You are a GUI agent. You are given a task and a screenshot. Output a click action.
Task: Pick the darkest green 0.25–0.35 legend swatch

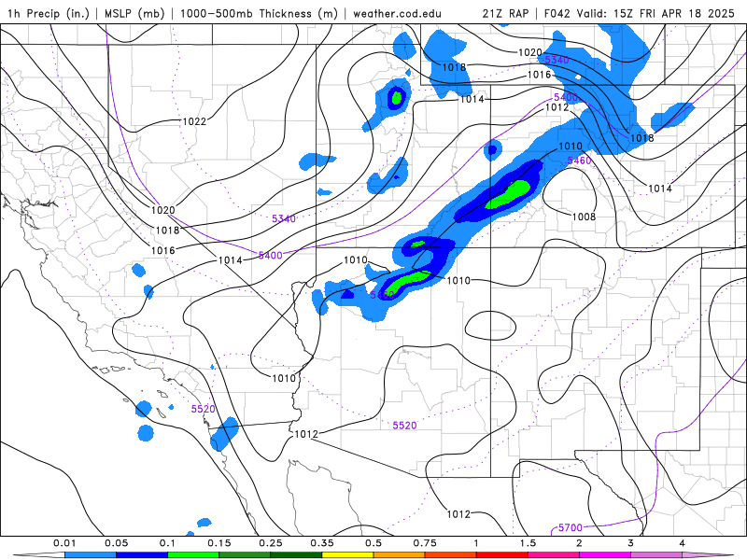tap(296, 555)
